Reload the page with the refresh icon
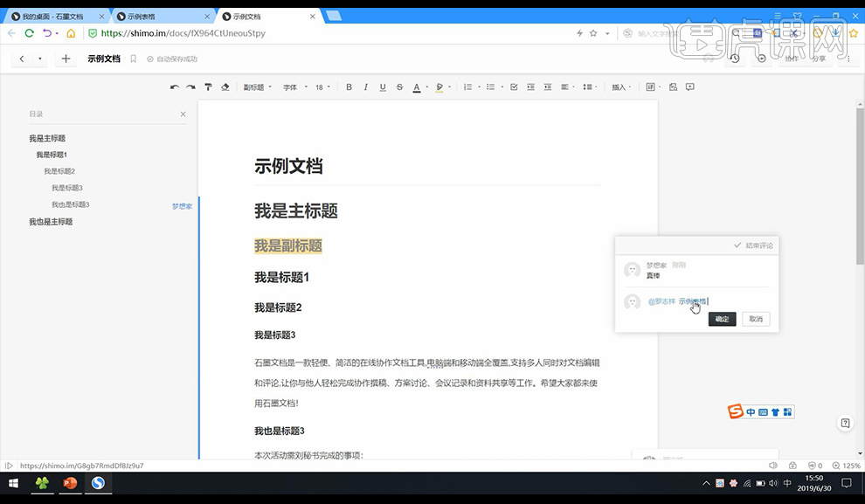The height and width of the screenshot is (504, 865). pos(29,33)
